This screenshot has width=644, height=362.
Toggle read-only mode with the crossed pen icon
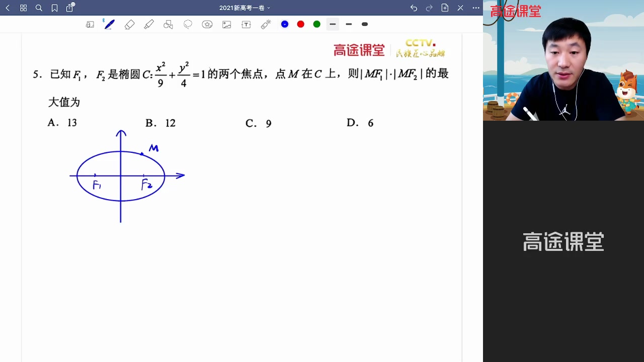(460, 8)
